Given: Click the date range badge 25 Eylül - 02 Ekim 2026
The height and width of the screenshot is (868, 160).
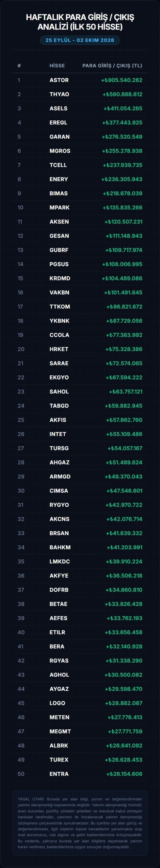Looking at the screenshot, I should click(x=80, y=40).
